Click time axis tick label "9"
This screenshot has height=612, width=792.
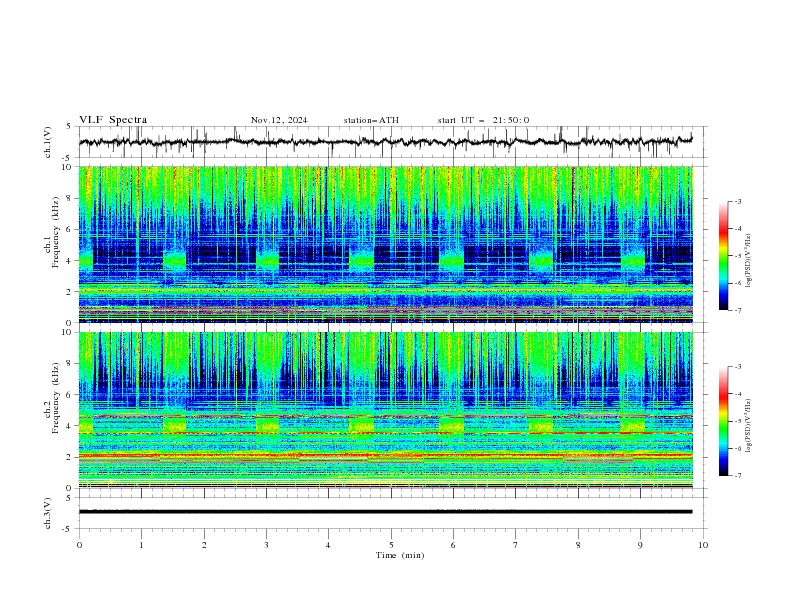[x=640, y=545]
